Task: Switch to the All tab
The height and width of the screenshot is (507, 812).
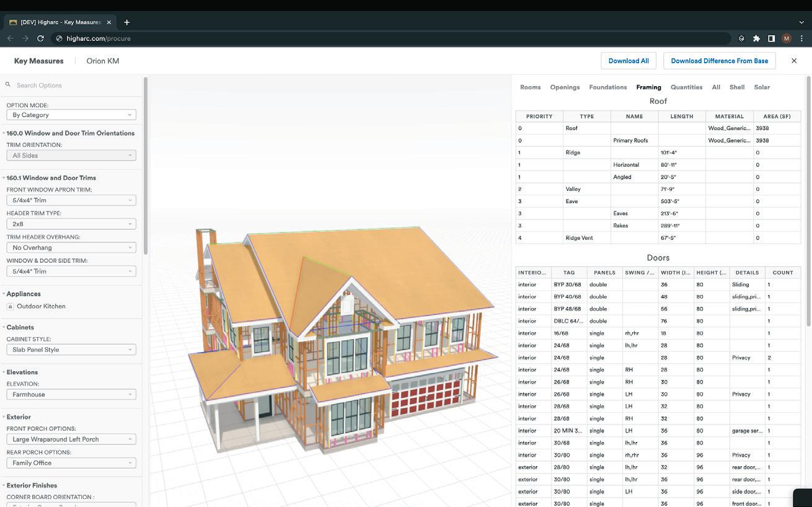Action: pyautogui.click(x=716, y=87)
